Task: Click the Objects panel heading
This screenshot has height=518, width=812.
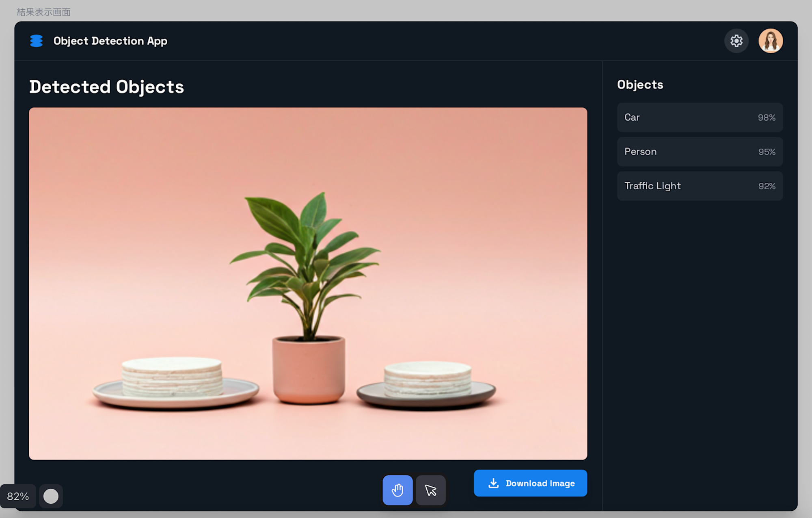Action: tap(640, 85)
